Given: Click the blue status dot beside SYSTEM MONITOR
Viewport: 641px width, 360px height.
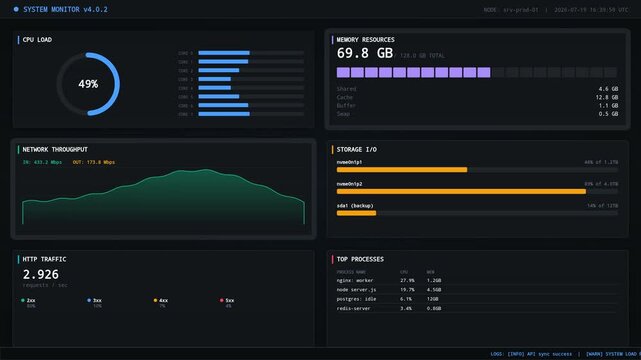Looking at the screenshot, I should 16,9.
